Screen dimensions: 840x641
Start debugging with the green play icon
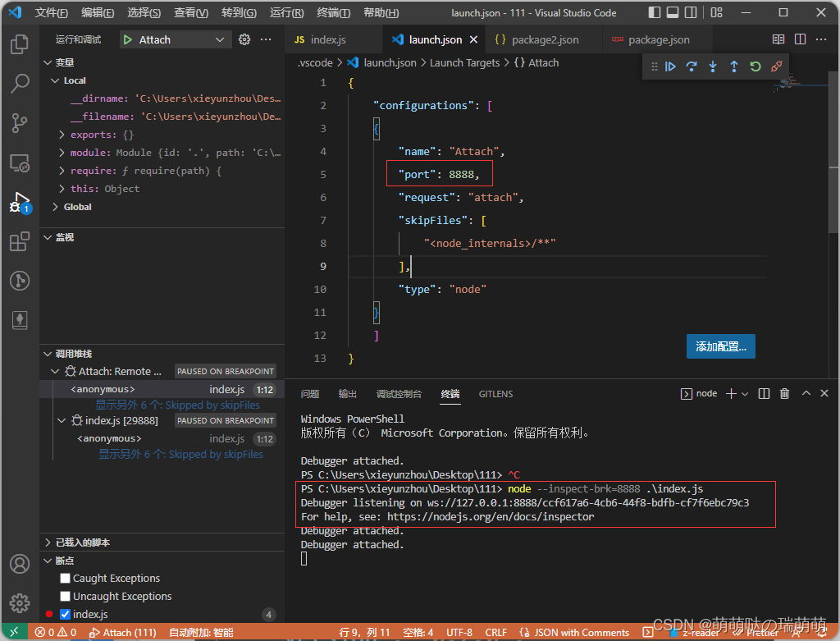pyautogui.click(x=127, y=39)
